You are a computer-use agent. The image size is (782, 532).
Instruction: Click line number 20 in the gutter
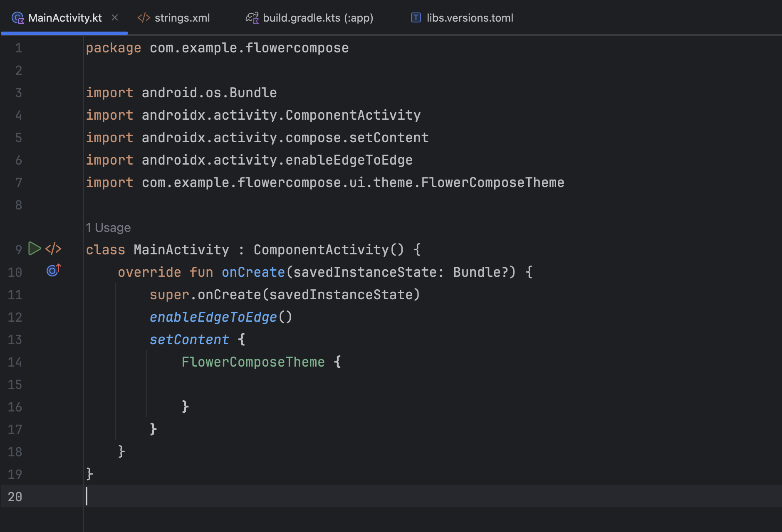coord(15,497)
